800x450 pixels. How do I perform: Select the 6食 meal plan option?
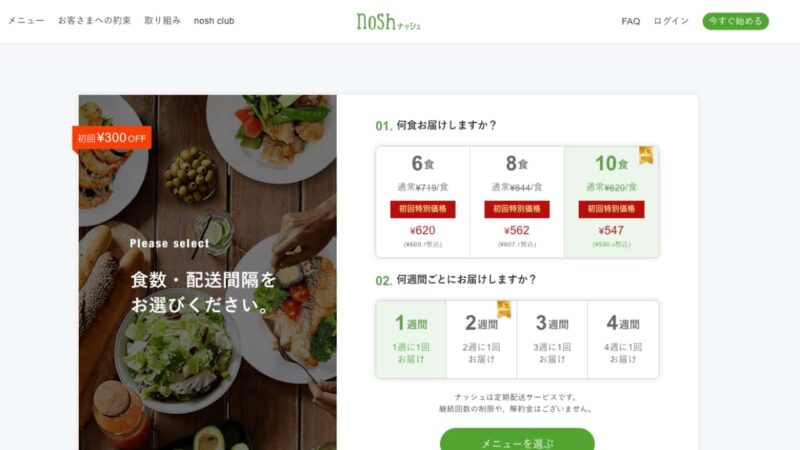tap(423, 202)
